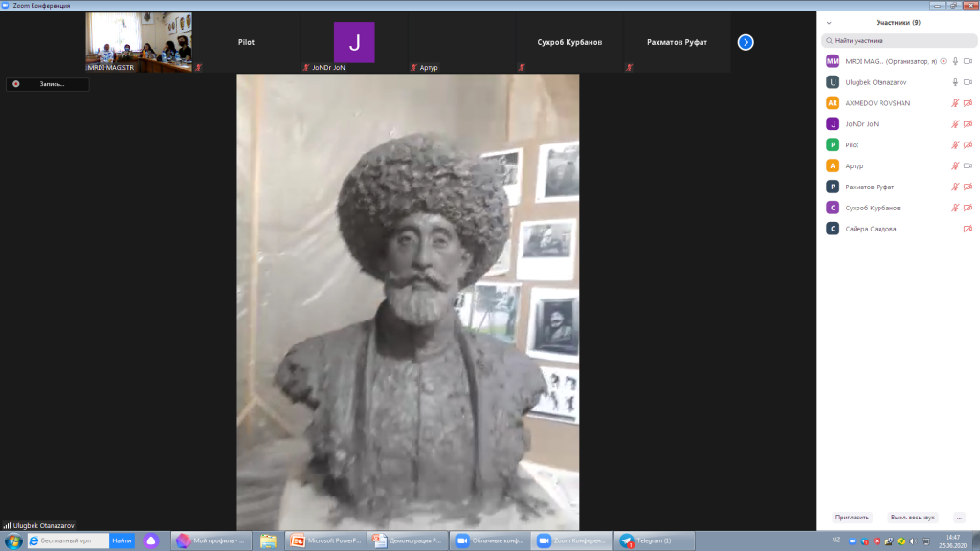Click the 'Пригласить' invite button
980x551 pixels.
pyautogui.click(x=853, y=518)
